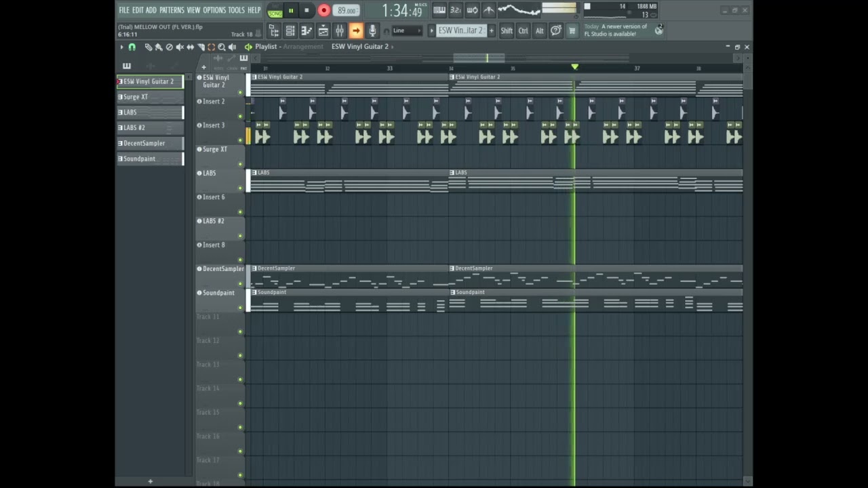Mute the Surge XT track
This screenshot has width=868, height=488.
coord(240,164)
